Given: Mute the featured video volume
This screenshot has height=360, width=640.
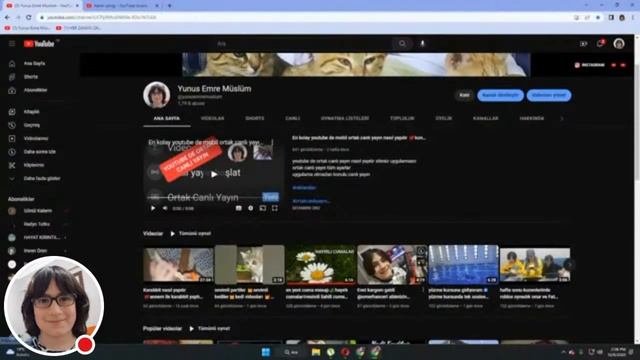Looking at the screenshot, I should 165,208.
